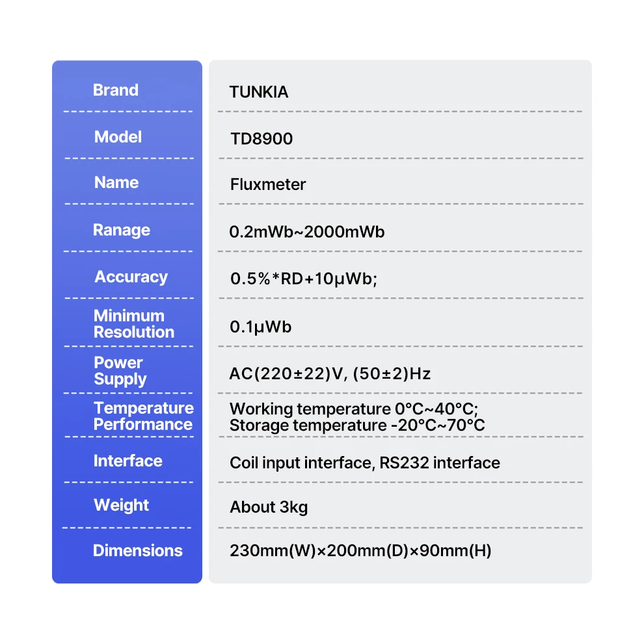The image size is (644, 644).
Task: Select the Fluxmeter name value
Action: [268, 185]
